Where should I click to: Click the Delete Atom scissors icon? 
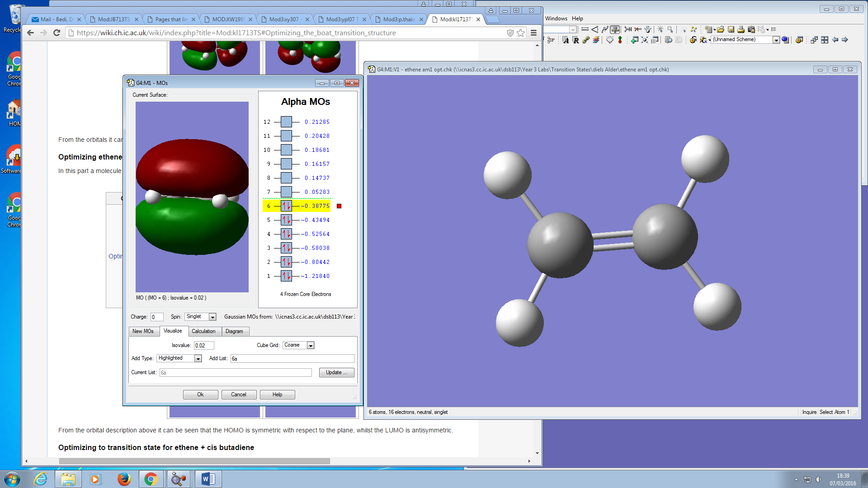[638, 29]
